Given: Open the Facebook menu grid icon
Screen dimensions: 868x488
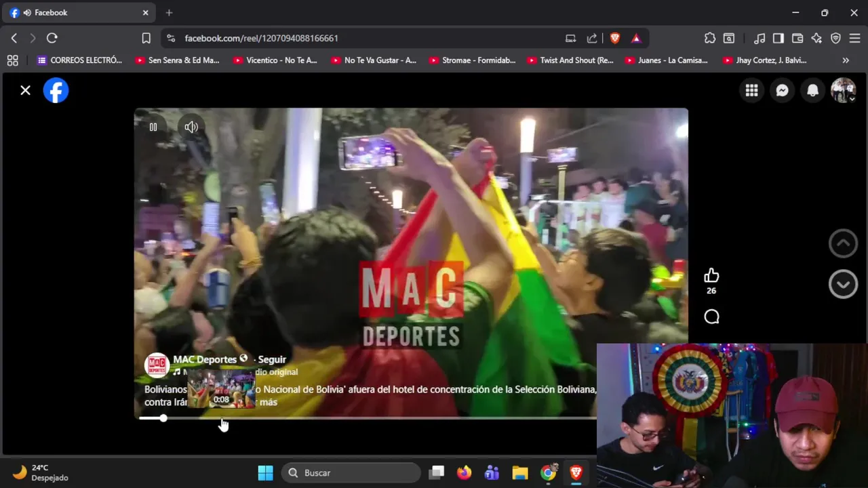Looking at the screenshot, I should click(x=751, y=90).
